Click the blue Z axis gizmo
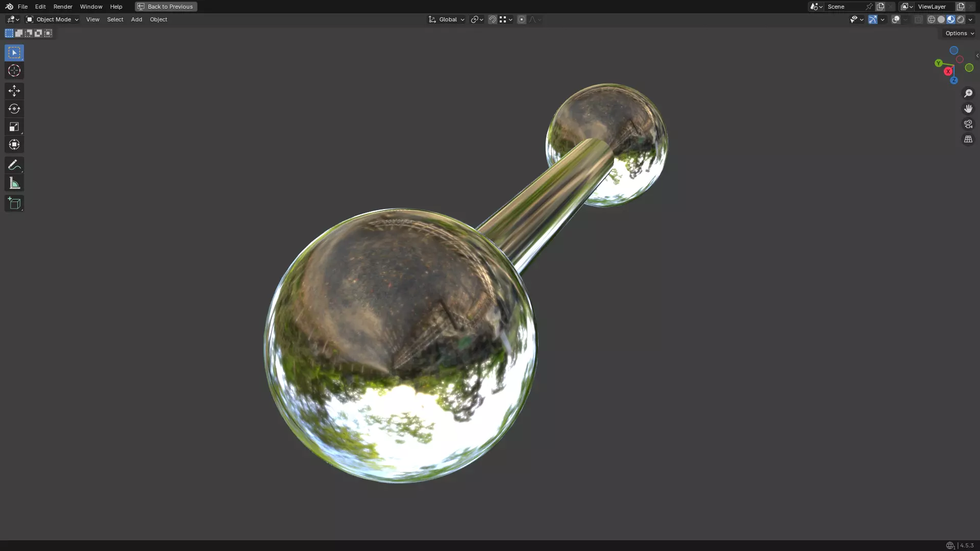Screen dimensions: 980x551 (953, 80)
